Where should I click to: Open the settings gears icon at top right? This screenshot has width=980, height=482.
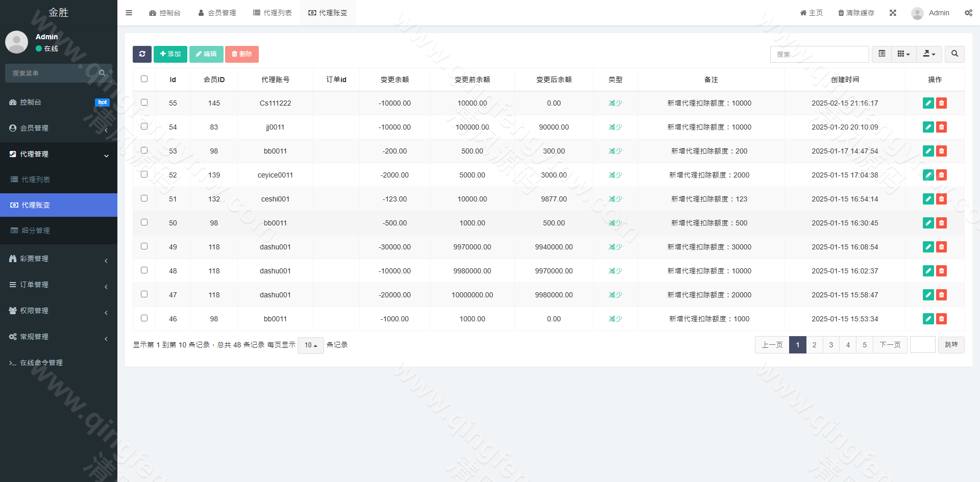coord(968,13)
